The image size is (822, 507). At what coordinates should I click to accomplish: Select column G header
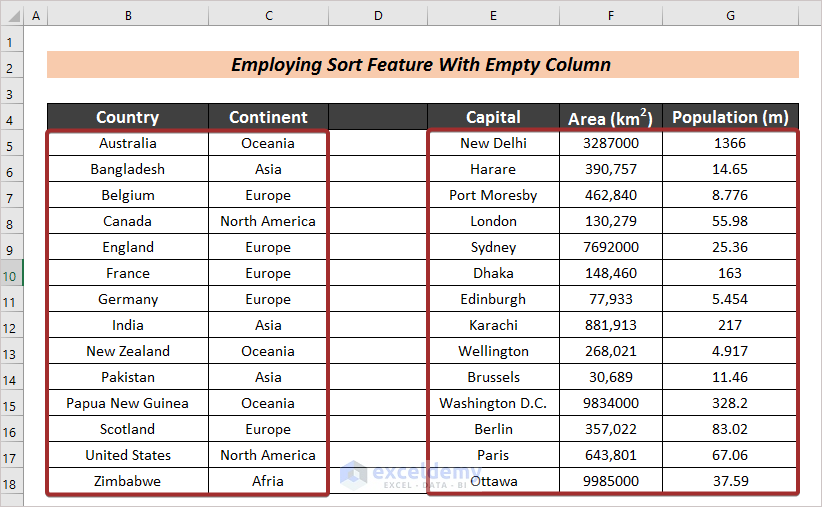730,16
